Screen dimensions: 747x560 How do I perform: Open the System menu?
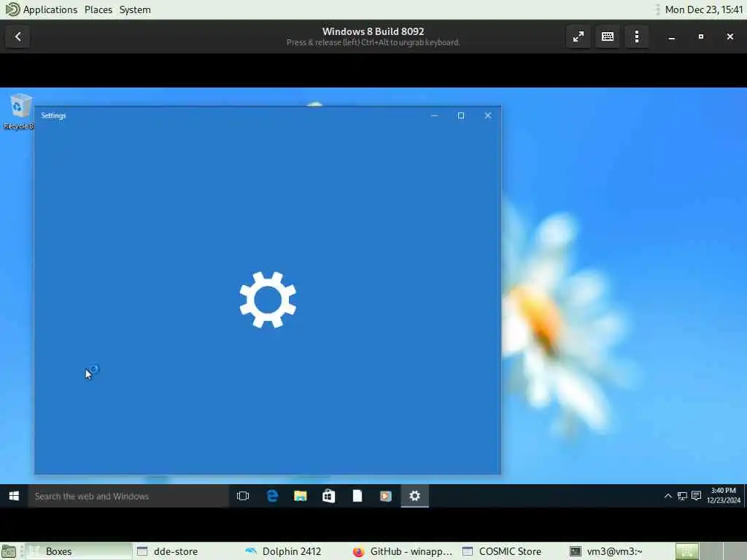(135, 9)
